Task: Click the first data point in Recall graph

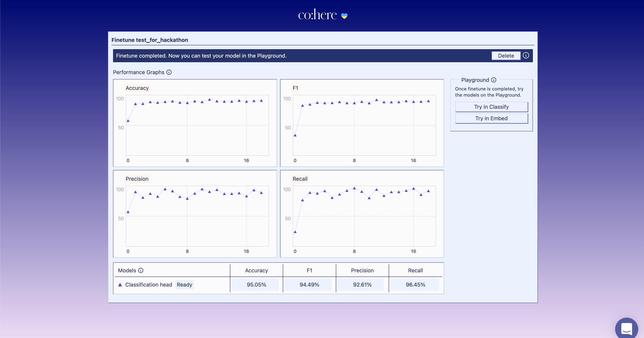Action: click(x=295, y=232)
